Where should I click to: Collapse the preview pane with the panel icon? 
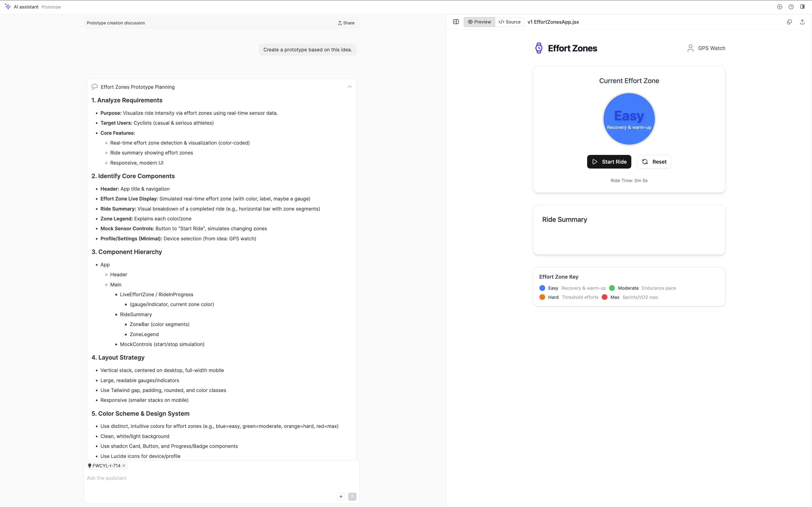[x=456, y=22]
